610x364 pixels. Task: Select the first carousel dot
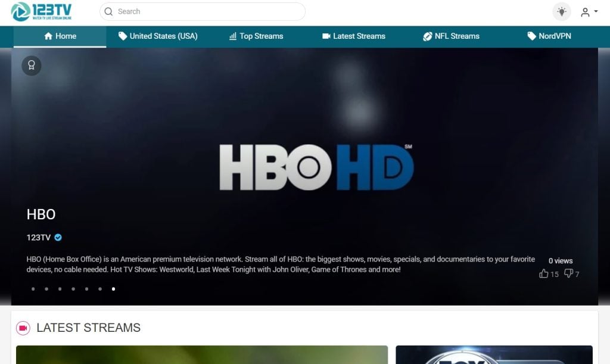point(33,289)
